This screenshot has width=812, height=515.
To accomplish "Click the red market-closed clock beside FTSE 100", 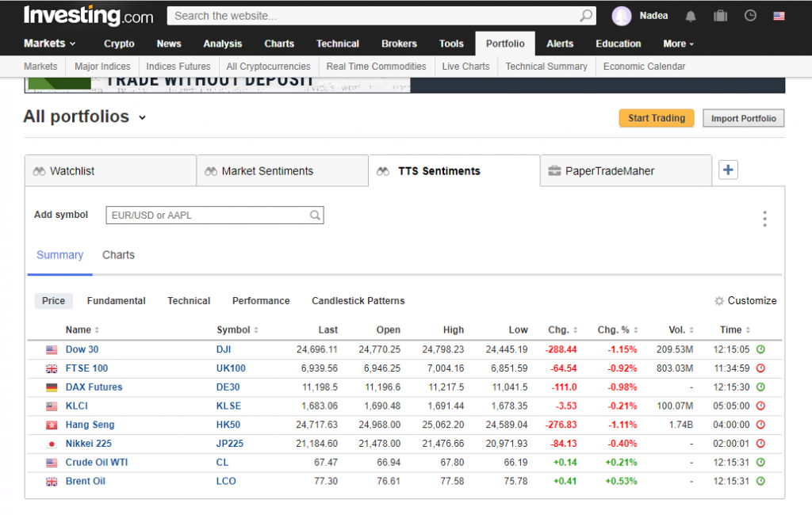I will click(759, 368).
